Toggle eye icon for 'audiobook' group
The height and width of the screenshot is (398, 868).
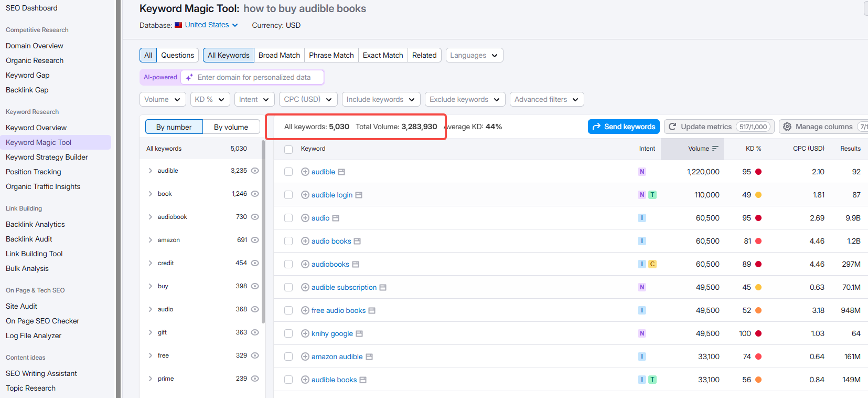pyautogui.click(x=255, y=217)
